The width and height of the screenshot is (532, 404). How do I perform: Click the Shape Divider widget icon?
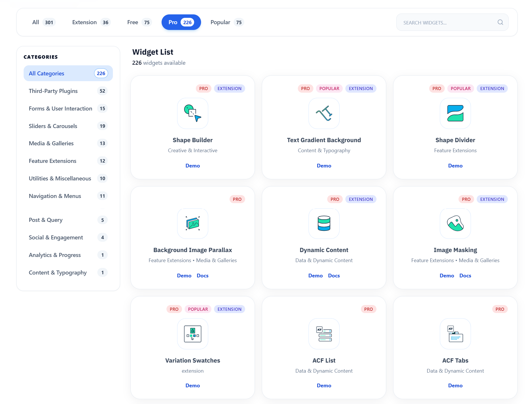pos(455,113)
